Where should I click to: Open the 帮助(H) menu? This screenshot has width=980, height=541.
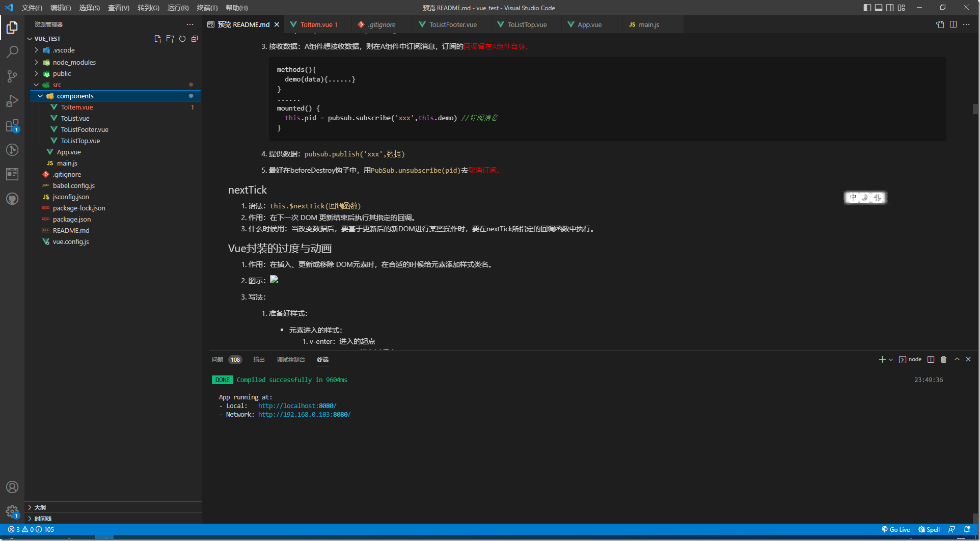(236, 8)
